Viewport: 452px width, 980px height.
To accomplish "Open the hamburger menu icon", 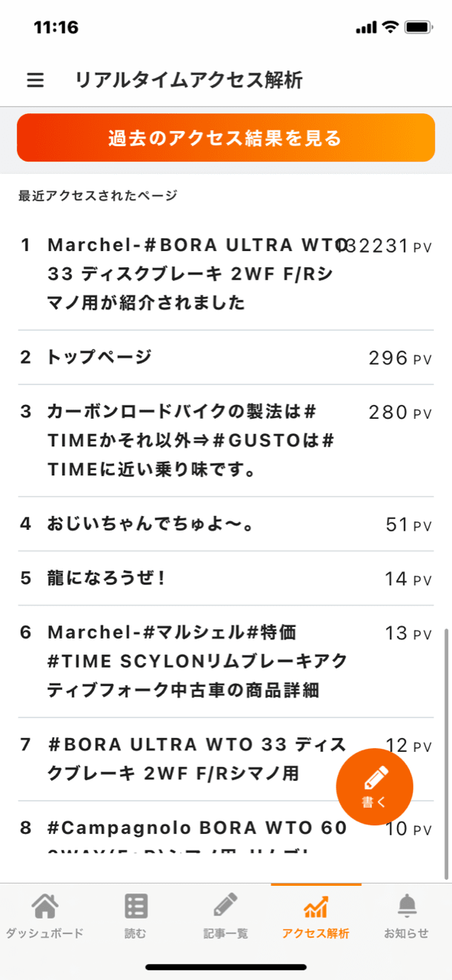I will tap(35, 80).
